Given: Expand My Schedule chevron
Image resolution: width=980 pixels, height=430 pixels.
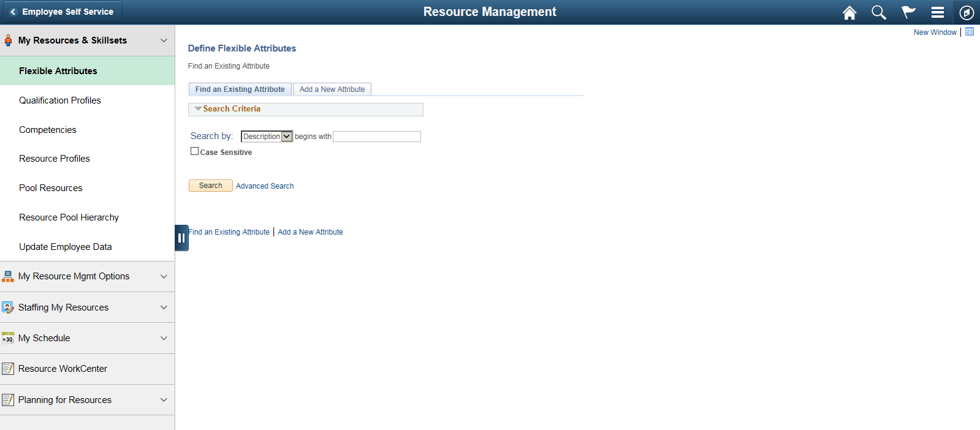Looking at the screenshot, I should pyautogui.click(x=164, y=338).
